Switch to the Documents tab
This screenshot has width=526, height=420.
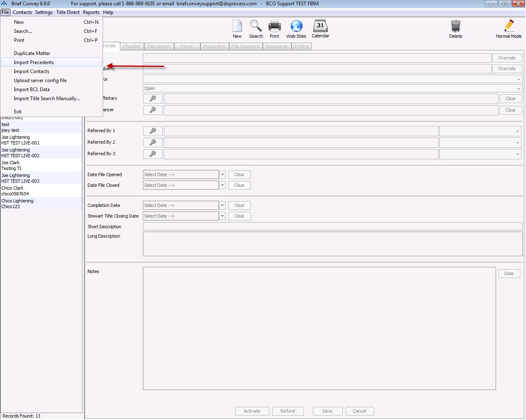coord(276,46)
